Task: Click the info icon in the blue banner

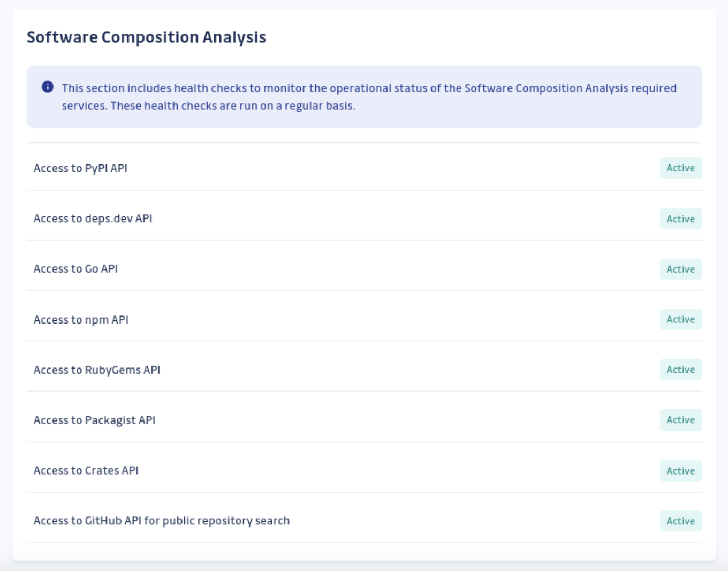Action: click(x=48, y=87)
